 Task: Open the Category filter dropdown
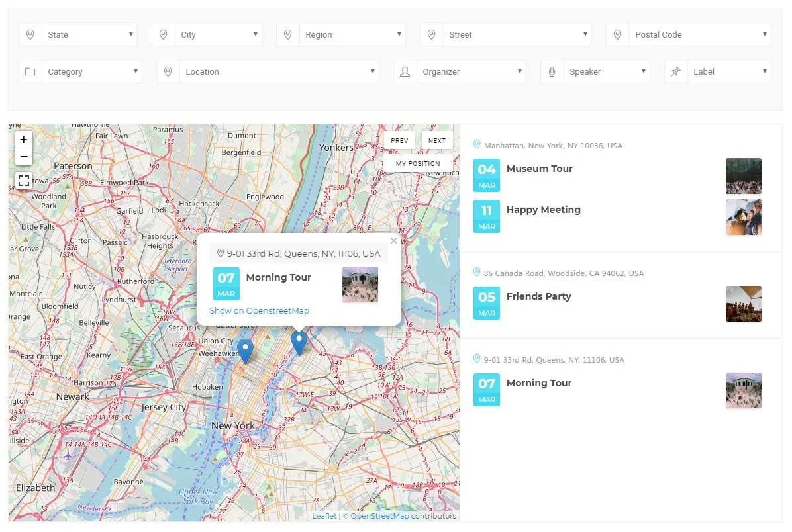91,72
